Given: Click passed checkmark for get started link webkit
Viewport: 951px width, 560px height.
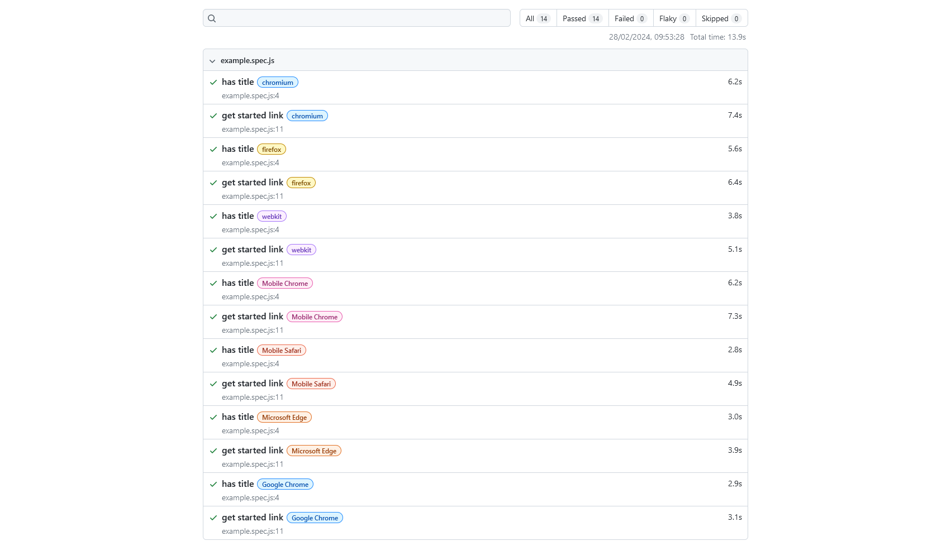Looking at the screenshot, I should click(x=213, y=250).
